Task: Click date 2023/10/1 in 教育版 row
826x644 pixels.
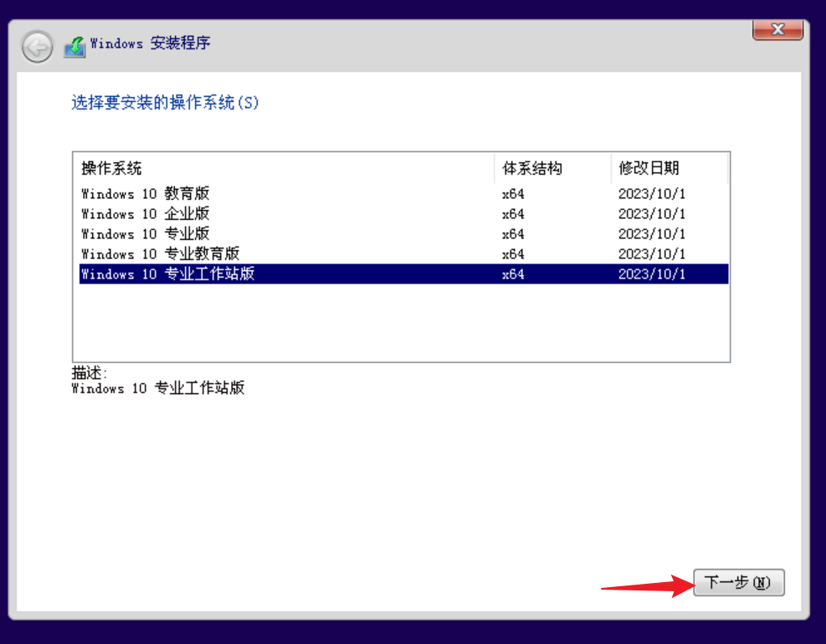Action: (x=652, y=194)
